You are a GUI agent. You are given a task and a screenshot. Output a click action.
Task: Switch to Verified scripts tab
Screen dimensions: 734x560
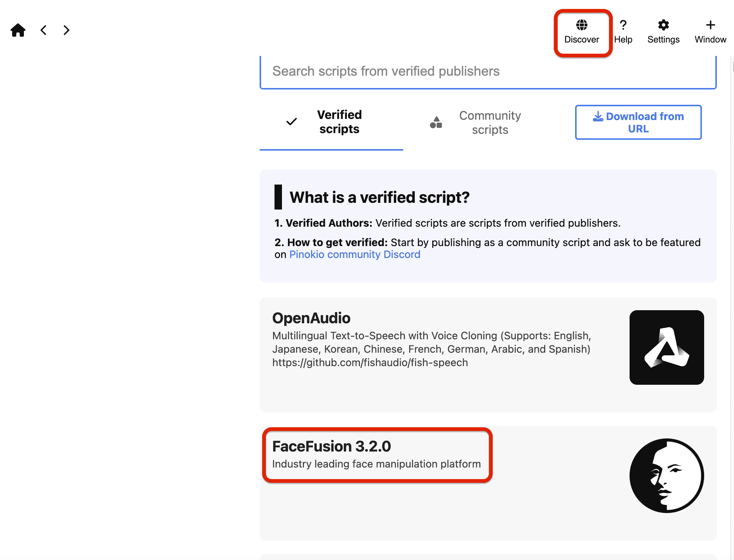click(x=339, y=122)
